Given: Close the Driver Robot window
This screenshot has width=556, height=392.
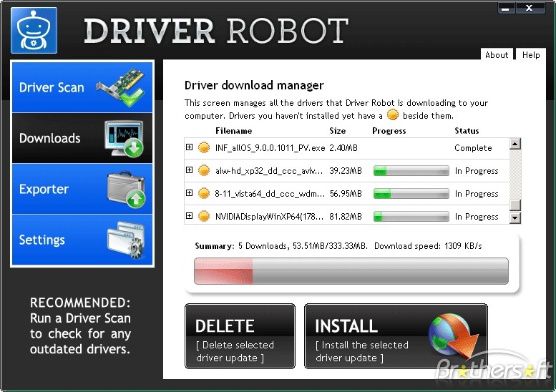Looking at the screenshot, I should pyautogui.click(x=530, y=8).
